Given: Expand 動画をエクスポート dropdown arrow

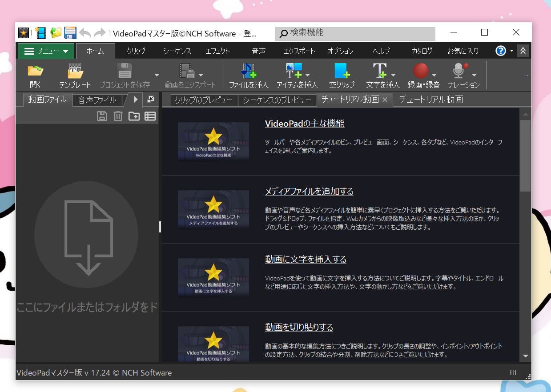Looking at the screenshot, I should 201,75.
